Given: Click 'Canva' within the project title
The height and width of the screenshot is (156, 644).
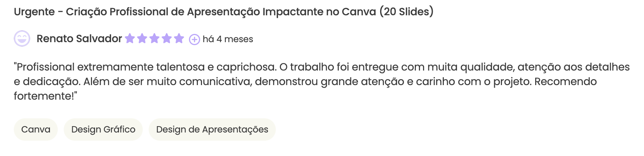Looking at the screenshot, I should [359, 12].
